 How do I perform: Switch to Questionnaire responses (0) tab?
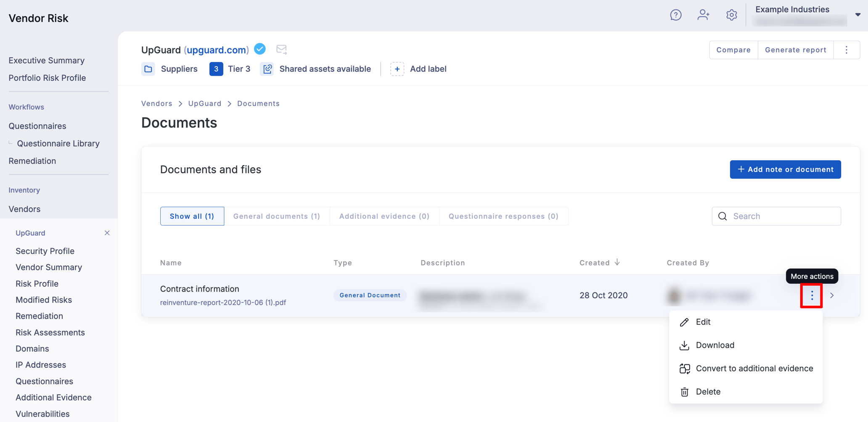point(503,216)
